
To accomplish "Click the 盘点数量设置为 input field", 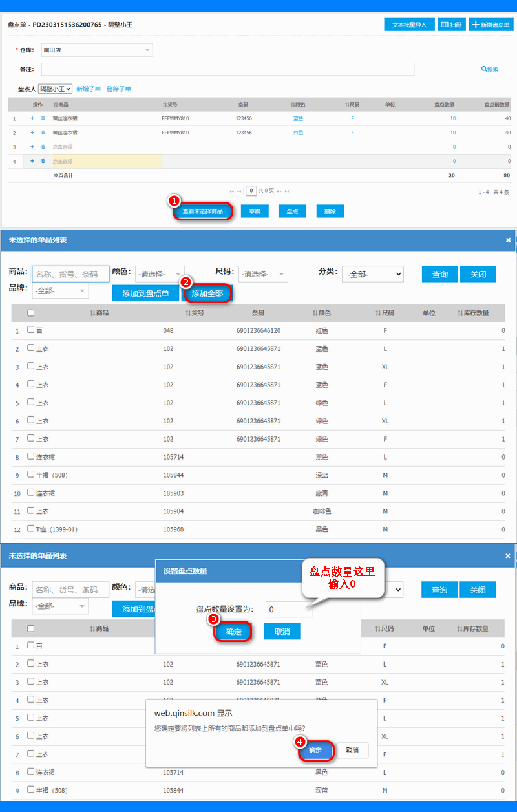I will 289,609.
